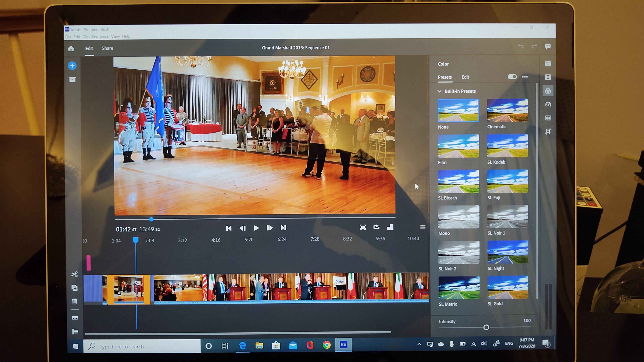Open the Transitions panel icon

pyautogui.click(x=548, y=77)
